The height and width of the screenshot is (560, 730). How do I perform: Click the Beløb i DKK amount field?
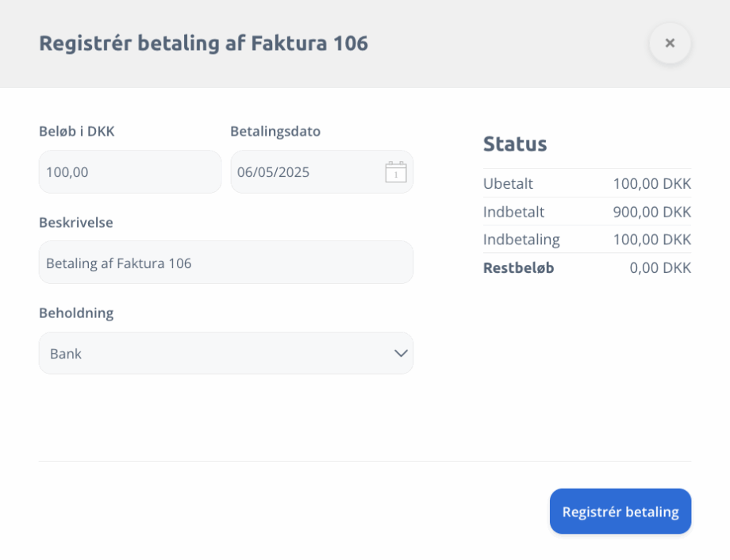tap(130, 172)
